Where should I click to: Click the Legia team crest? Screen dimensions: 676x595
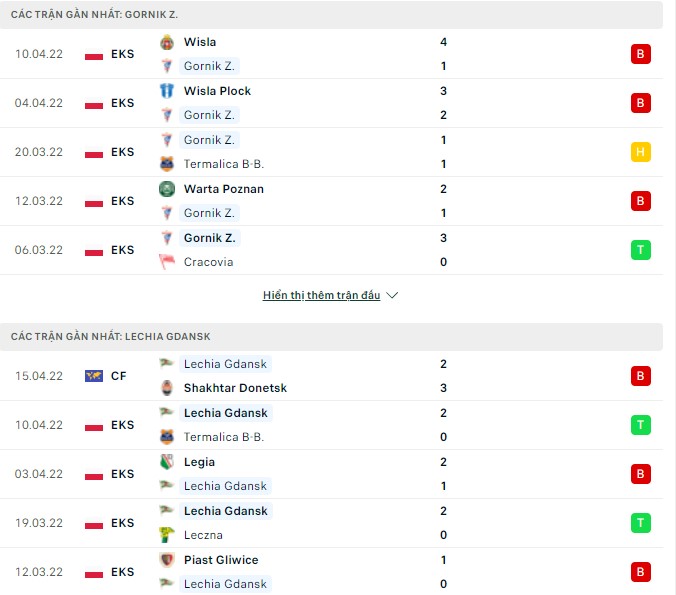tap(167, 462)
